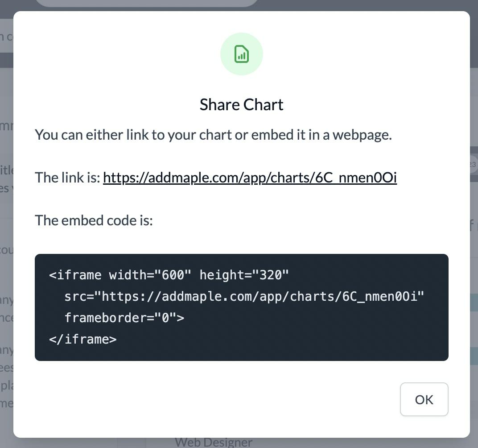478x448 pixels.
Task: Click the dimmed Web Designer text below dialog
Action: click(x=214, y=443)
